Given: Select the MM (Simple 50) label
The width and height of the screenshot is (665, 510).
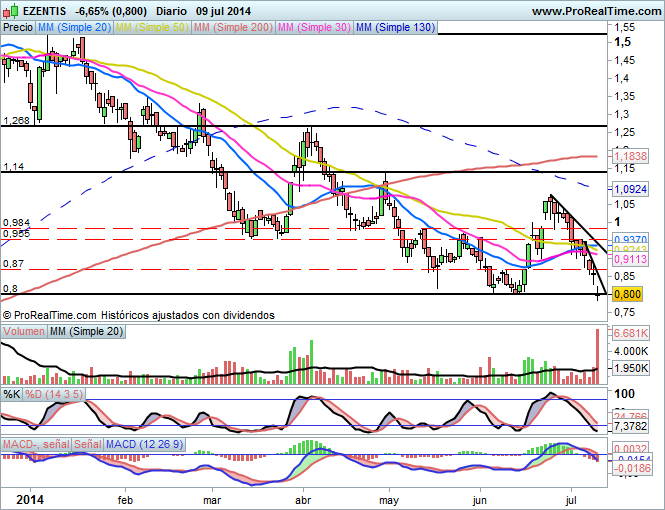Looking at the screenshot, I should (x=151, y=28).
